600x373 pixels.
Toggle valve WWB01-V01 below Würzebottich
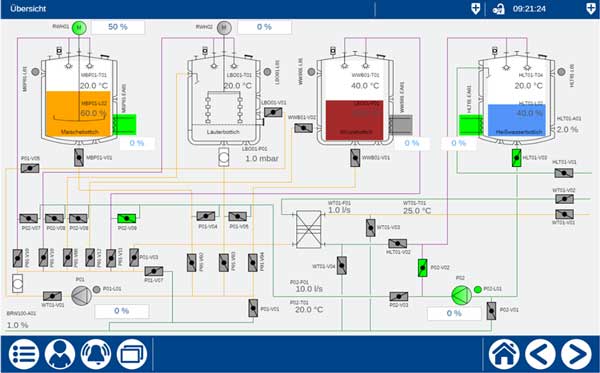tap(355, 158)
